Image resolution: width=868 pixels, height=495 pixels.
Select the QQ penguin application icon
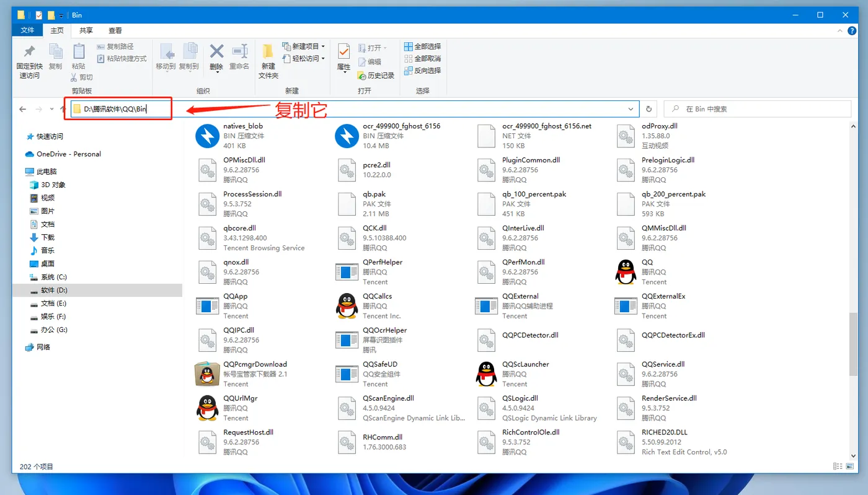coord(626,272)
